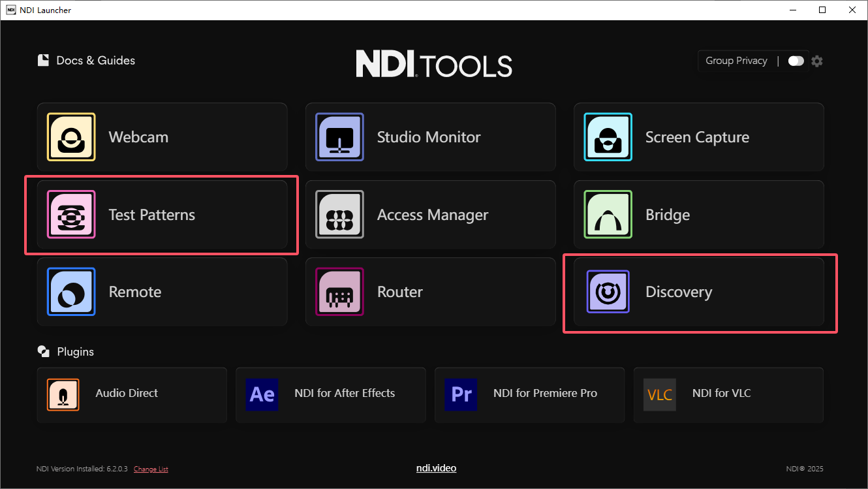
Task: Open Access Manager using its icon
Action: [339, 215]
